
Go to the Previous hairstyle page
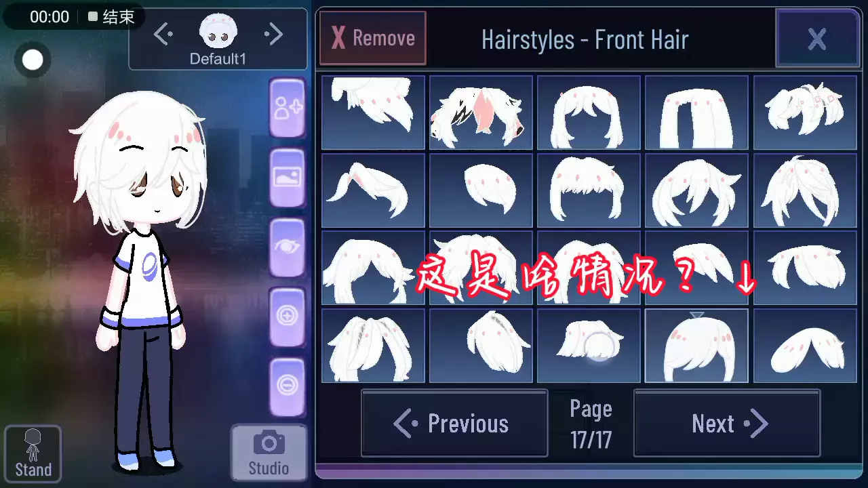tap(454, 423)
